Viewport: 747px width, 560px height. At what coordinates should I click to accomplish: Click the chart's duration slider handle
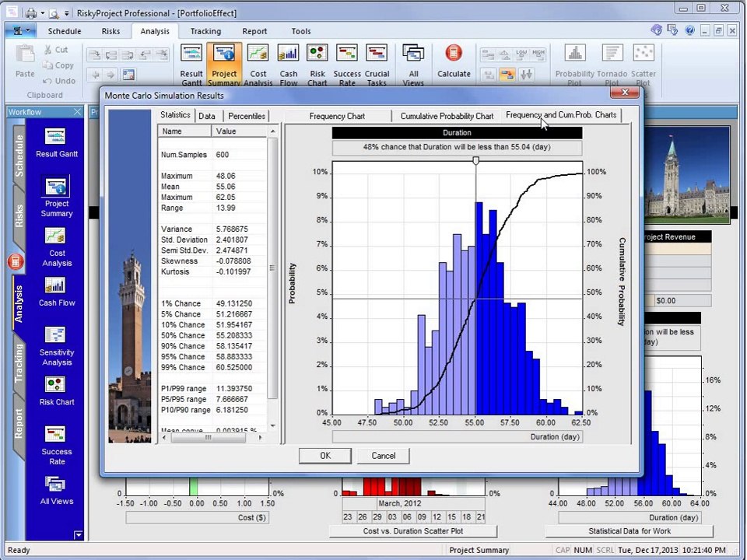(x=475, y=161)
